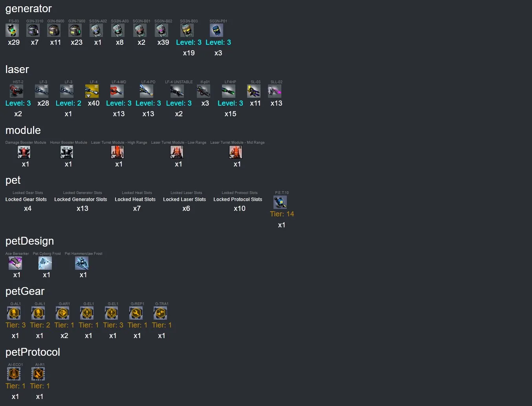The height and width of the screenshot is (406, 532).
Task: Click the G-AR1 pet gear icon
Action: (x=62, y=313)
